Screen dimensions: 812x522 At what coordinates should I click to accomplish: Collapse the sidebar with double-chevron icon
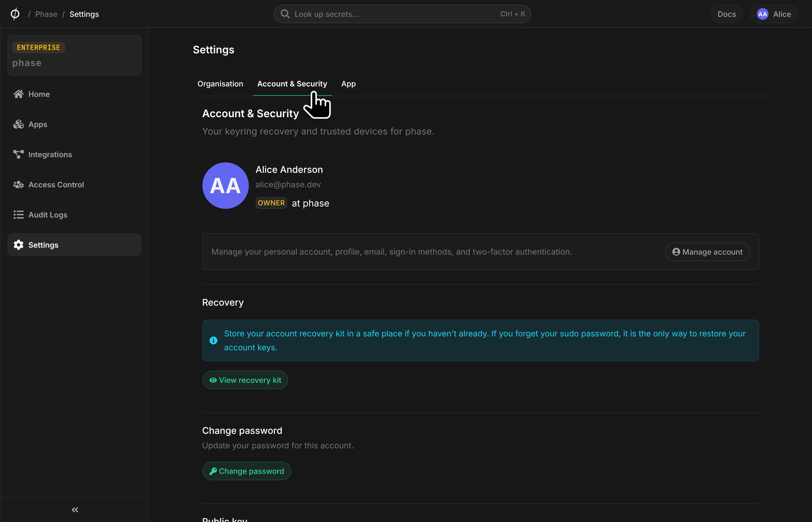click(75, 510)
